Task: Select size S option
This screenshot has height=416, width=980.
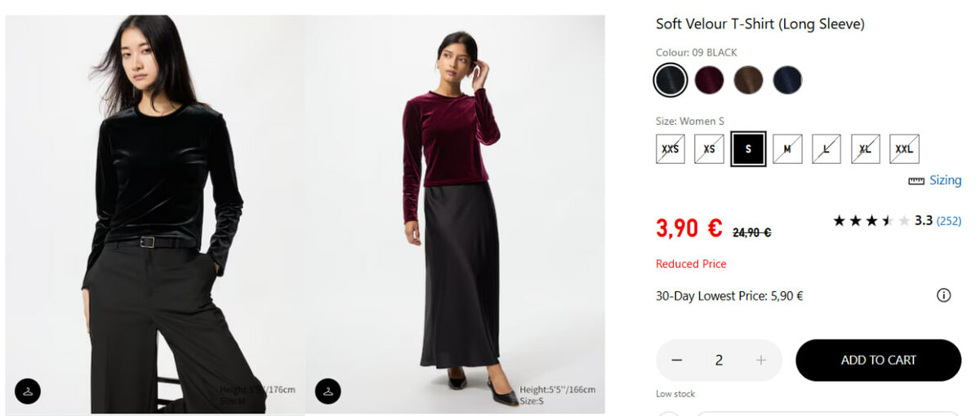Action: click(x=748, y=149)
